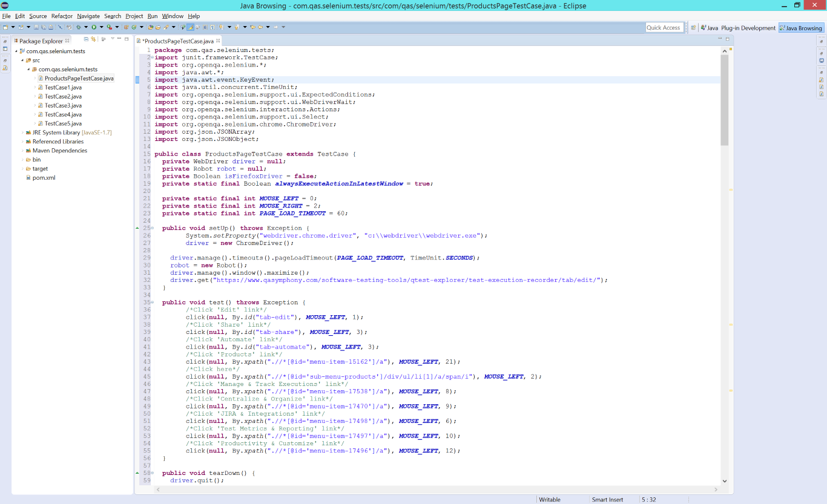827x504 pixels.
Task: Click the editor vertical scrollbar thumb
Action: (x=724, y=100)
